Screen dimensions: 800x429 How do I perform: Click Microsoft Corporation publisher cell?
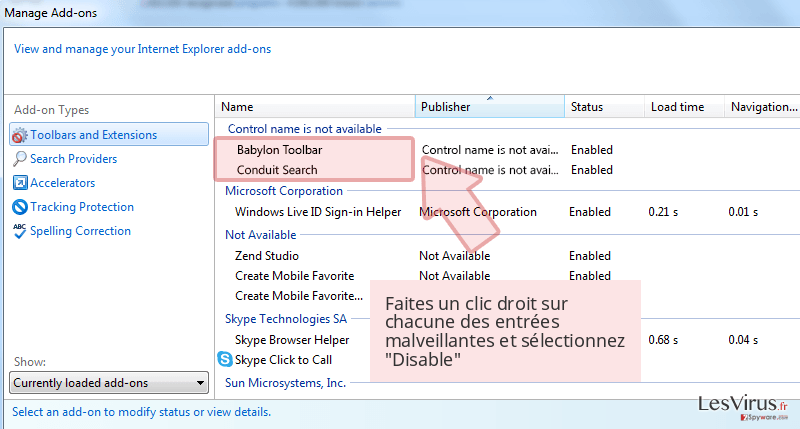pyautogui.click(x=478, y=212)
